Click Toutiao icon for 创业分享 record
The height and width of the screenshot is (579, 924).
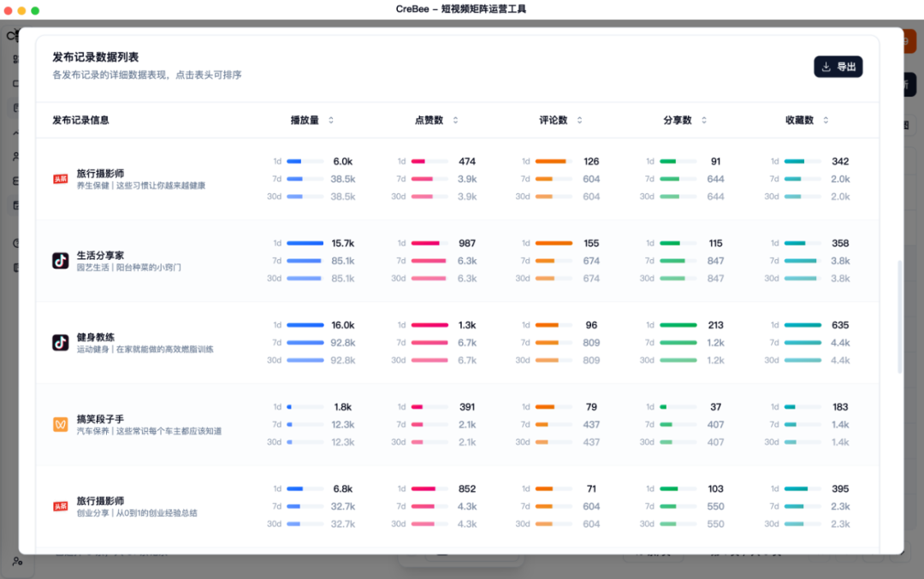click(61, 506)
